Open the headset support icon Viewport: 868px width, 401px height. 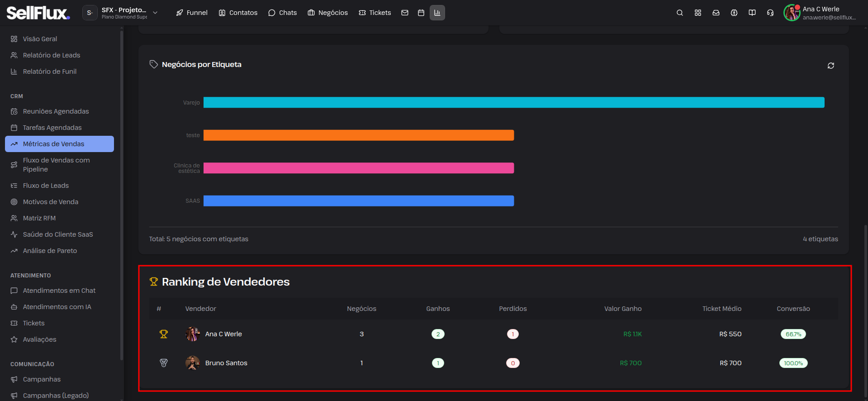(x=770, y=13)
